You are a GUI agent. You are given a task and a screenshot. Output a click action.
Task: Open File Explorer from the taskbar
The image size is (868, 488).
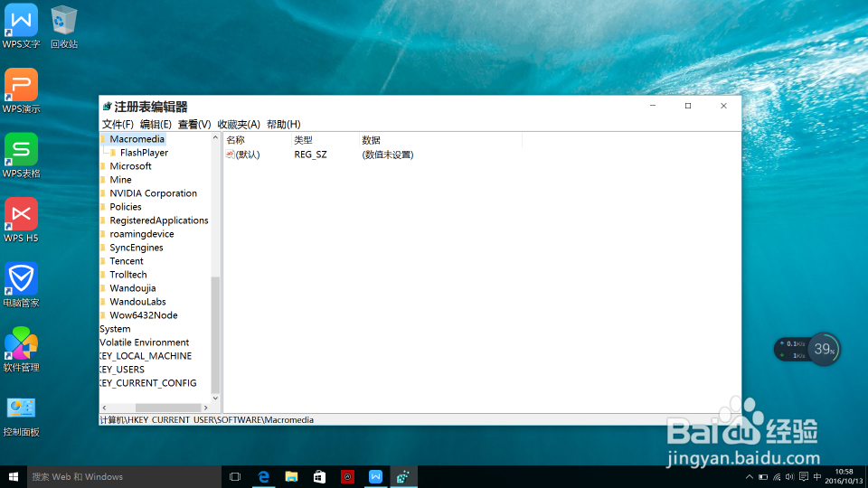[x=291, y=476]
